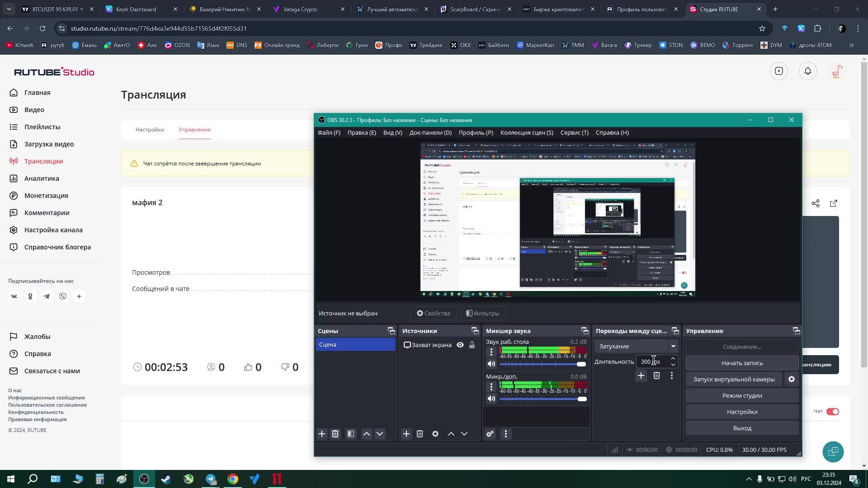
Task: Switch to Настройки tab on RUTUBE
Action: click(150, 130)
